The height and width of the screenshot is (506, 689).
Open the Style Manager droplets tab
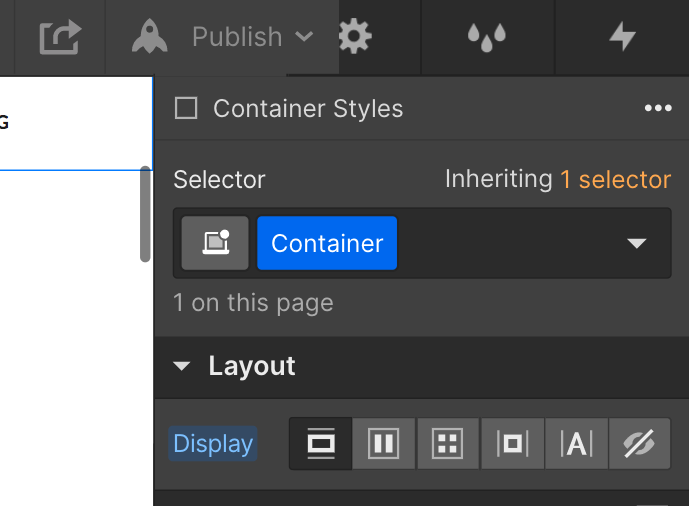click(487, 38)
